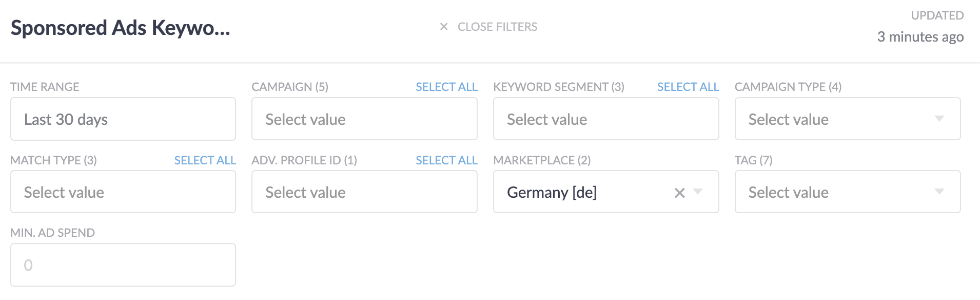
Task: Click the Campaign Type select value box
Action: [x=848, y=119]
